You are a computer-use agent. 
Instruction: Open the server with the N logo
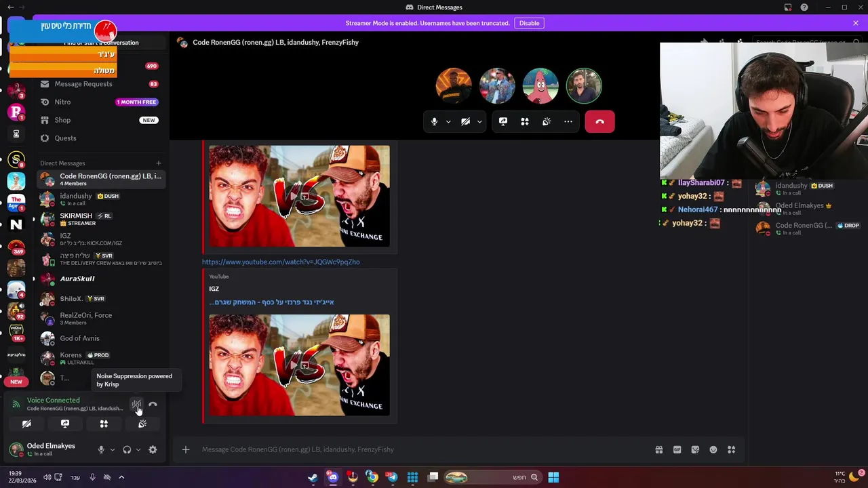(16, 224)
